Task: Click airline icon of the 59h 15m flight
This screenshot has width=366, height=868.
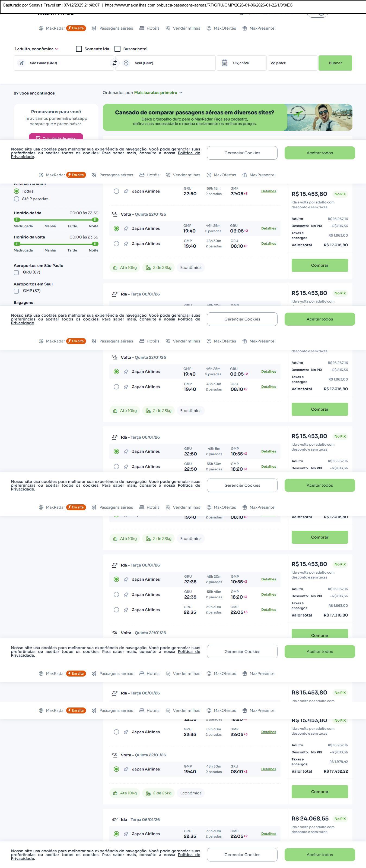Action: pos(126,191)
